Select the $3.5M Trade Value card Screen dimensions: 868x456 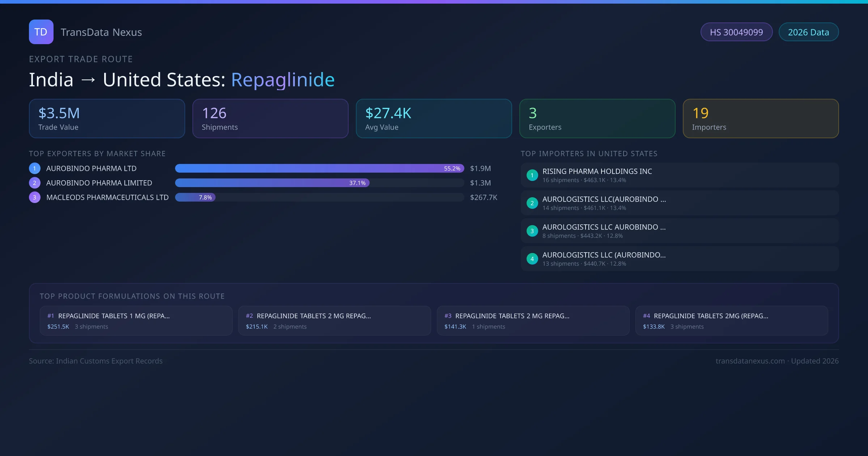[107, 119]
